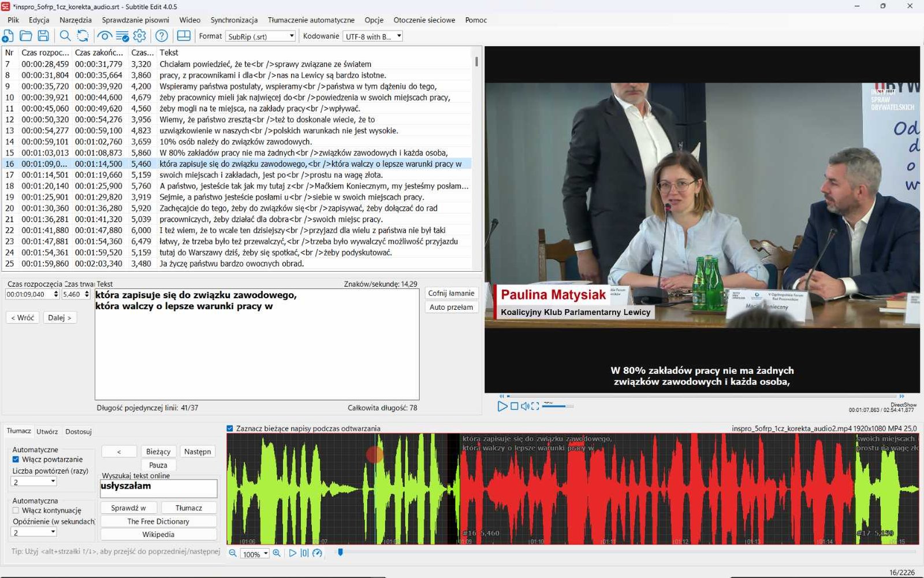Toggle layout icon in toolbar

pos(184,36)
